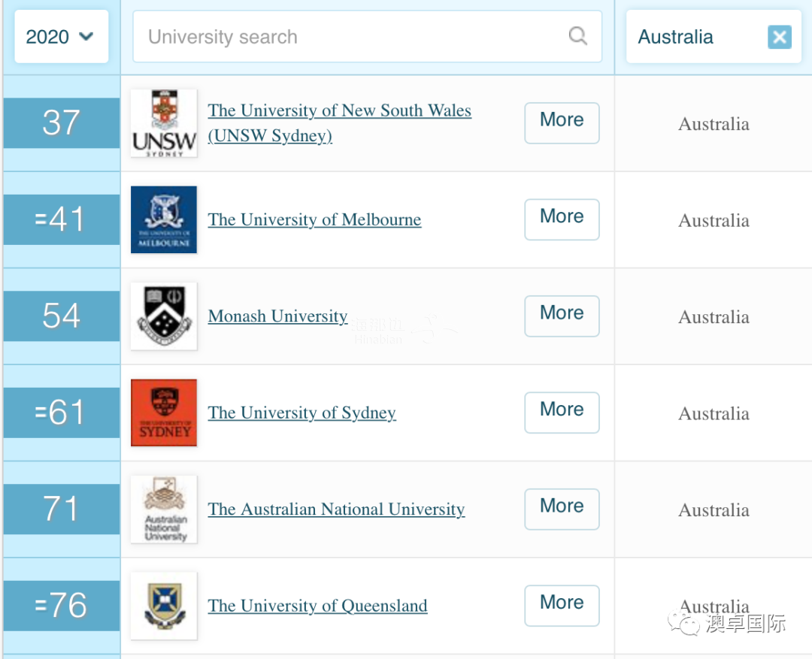Select rank 71 cell
The width and height of the screenshot is (812, 659).
coord(62,509)
